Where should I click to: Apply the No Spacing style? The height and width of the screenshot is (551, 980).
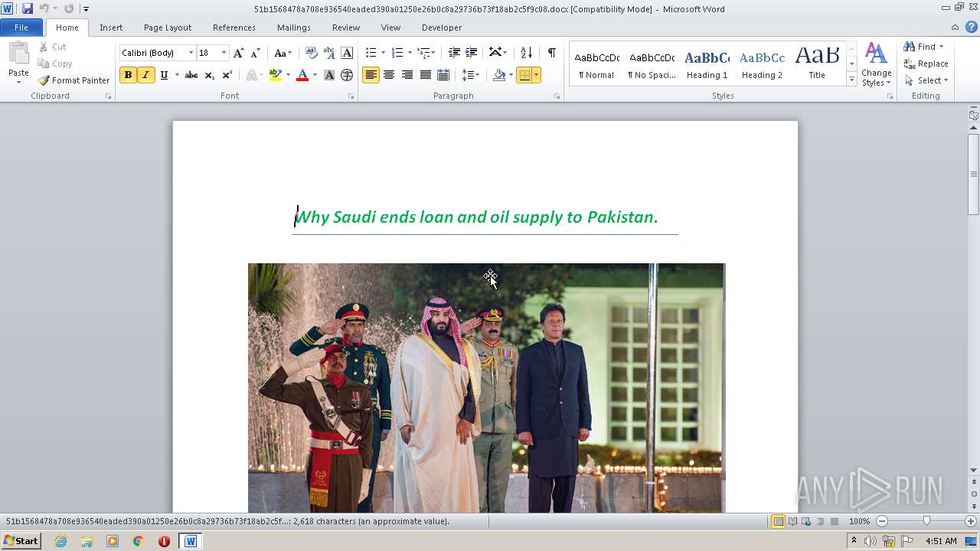click(x=652, y=64)
